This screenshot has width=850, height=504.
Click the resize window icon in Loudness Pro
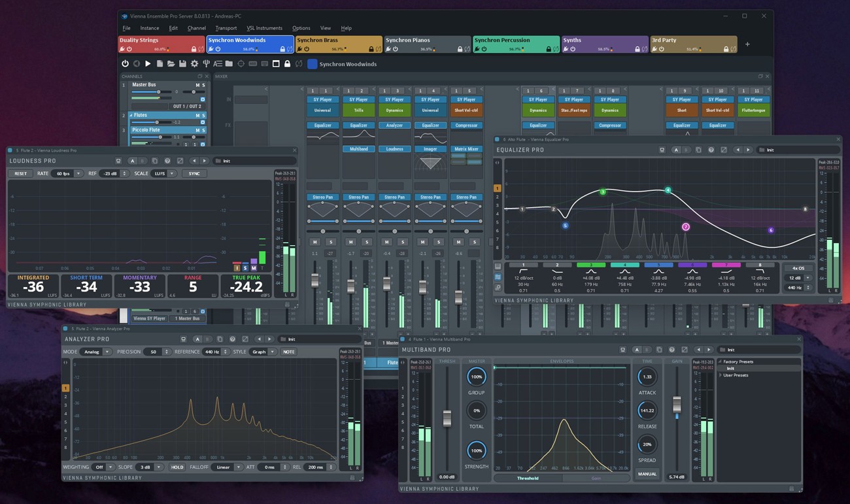[x=180, y=161]
